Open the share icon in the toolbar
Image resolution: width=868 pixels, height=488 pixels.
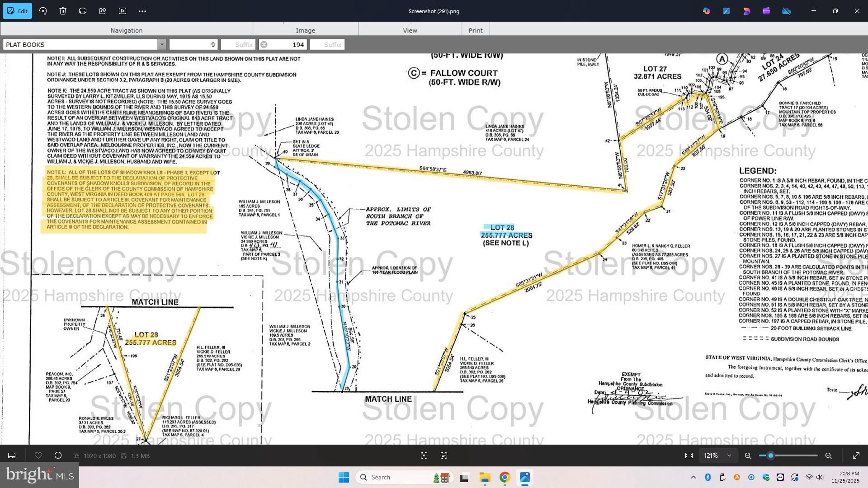pyautogui.click(x=103, y=11)
